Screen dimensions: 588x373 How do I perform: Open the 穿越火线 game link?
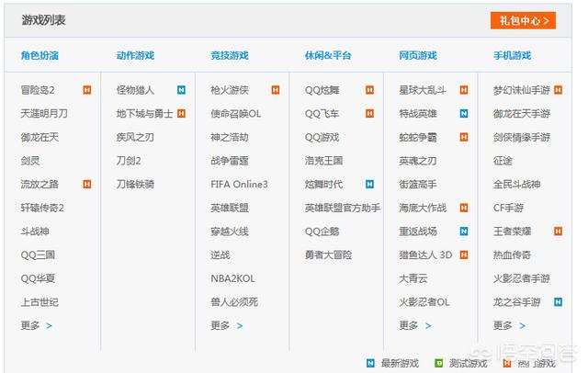(x=230, y=232)
